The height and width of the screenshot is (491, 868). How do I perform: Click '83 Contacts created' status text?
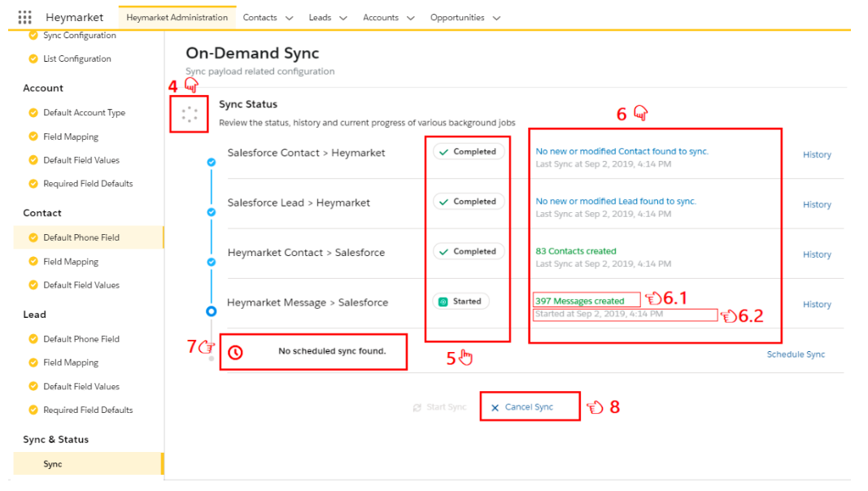click(576, 251)
